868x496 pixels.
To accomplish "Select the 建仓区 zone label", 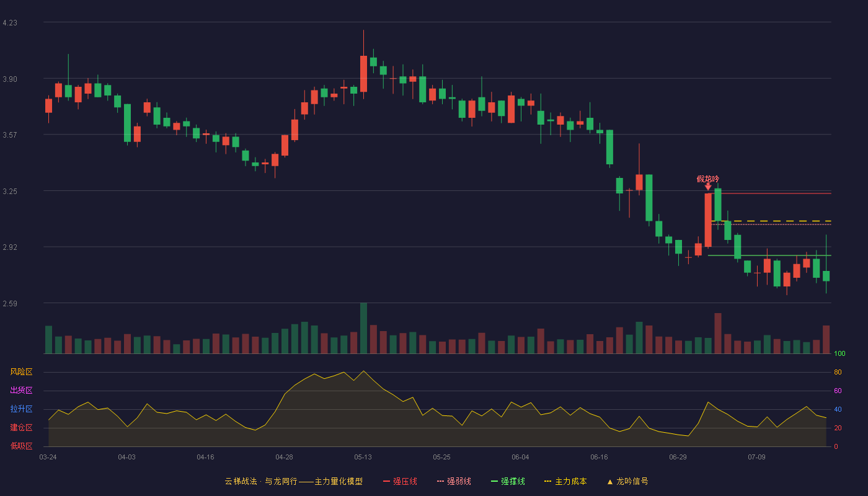I will 21,428.
